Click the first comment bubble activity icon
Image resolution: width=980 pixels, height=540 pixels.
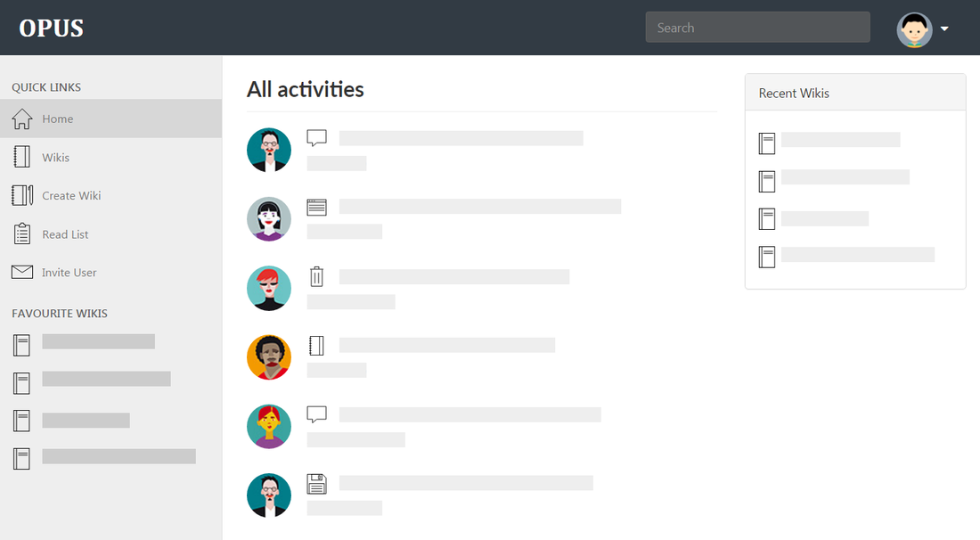click(316, 138)
